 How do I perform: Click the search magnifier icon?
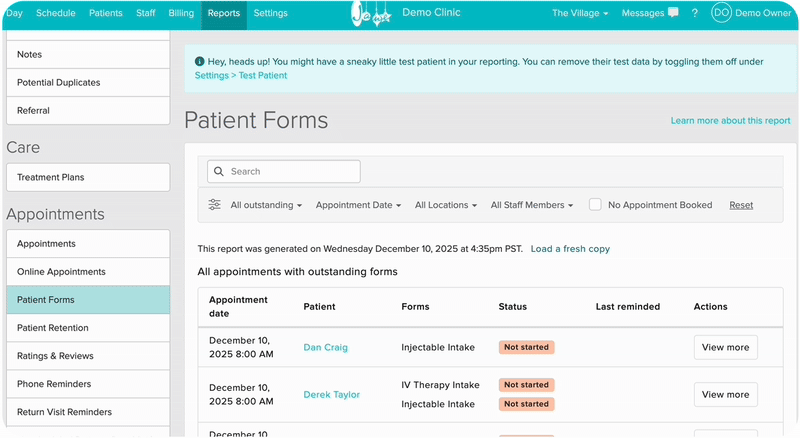[219, 172]
